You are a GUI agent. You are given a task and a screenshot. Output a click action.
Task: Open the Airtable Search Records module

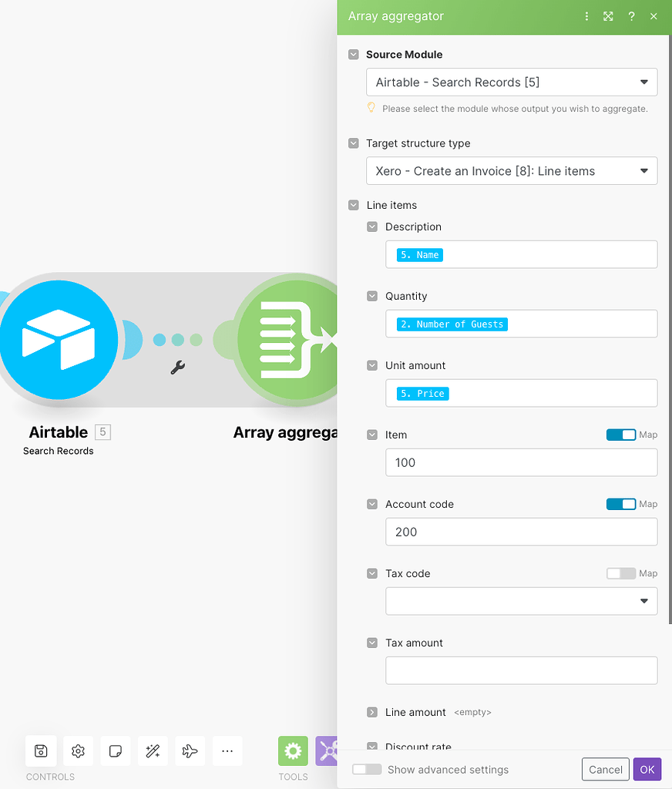pos(59,340)
